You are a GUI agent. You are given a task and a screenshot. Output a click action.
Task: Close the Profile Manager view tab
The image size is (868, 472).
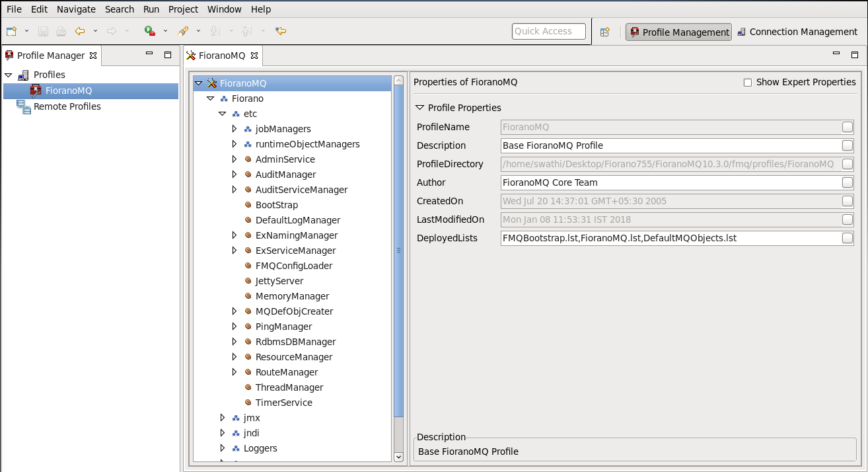[93, 56]
